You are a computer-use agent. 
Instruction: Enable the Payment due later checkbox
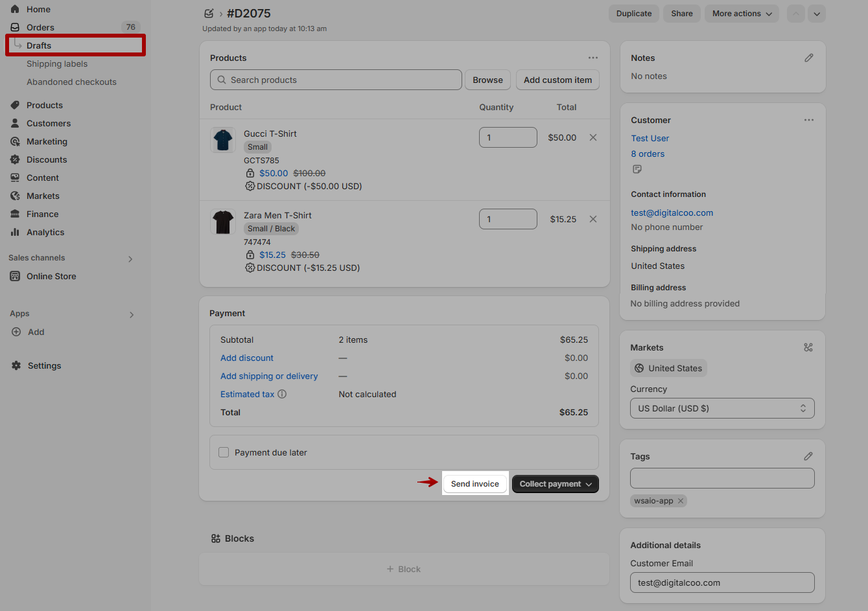click(224, 452)
